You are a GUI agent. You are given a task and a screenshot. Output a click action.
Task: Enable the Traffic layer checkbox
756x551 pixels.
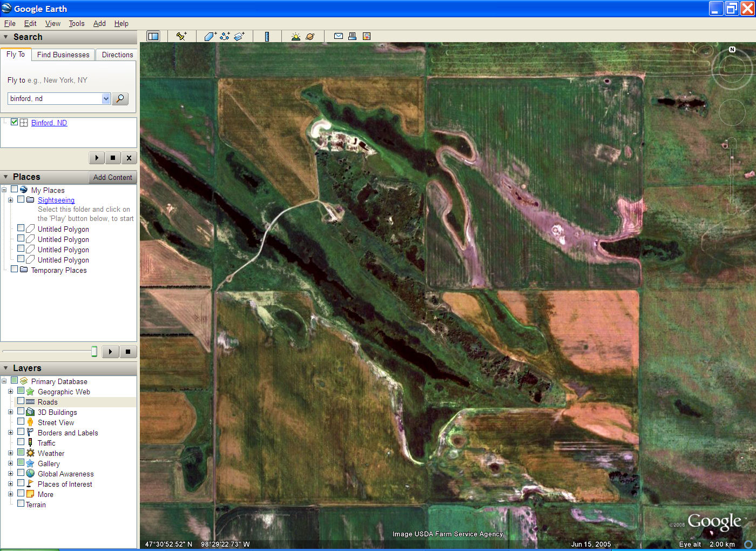coord(21,442)
